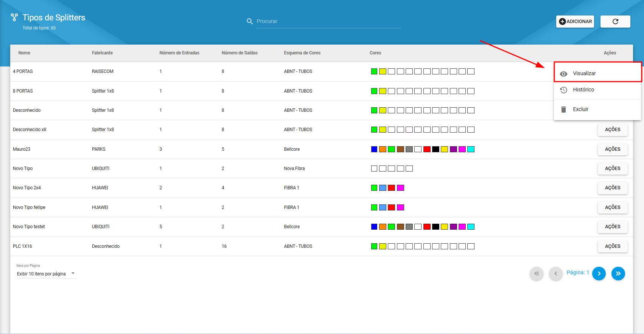This screenshot has width=644, height=334.
Task: Jump to the last page
Action: click(x=618, y=274)
